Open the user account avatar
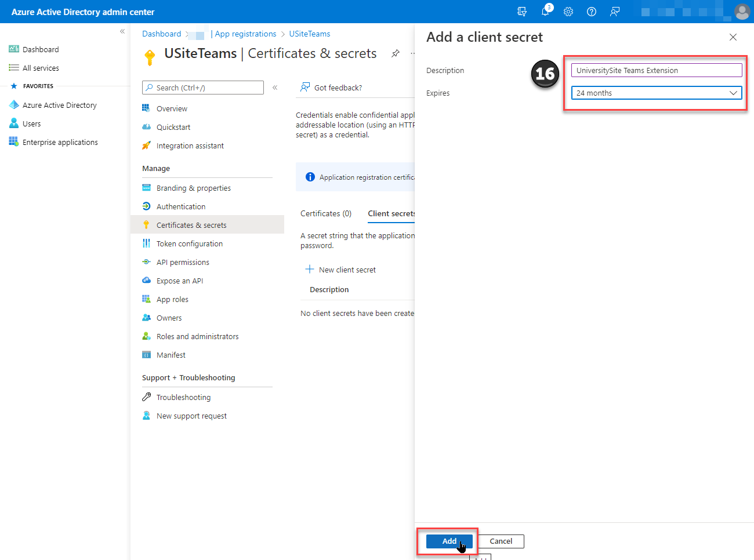 [x=742, y=12]
